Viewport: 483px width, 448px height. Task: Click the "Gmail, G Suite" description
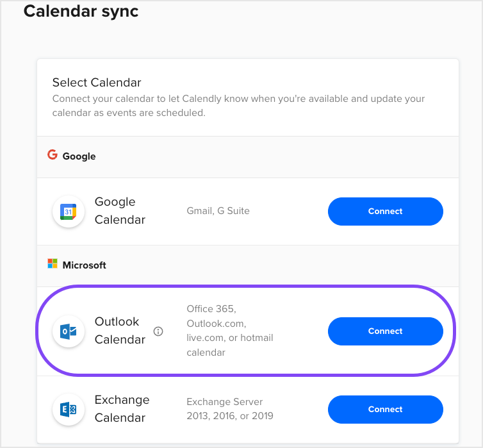click(218, 211)
